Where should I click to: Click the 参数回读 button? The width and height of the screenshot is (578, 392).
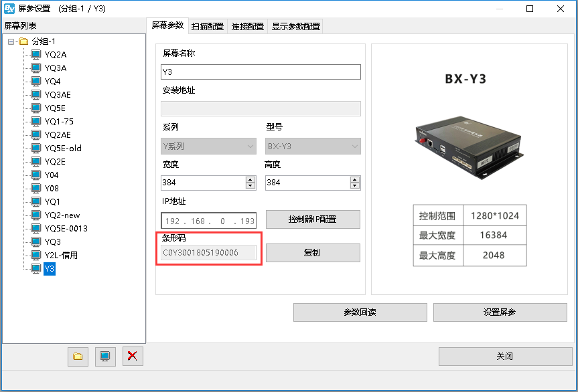click(360, 312)
